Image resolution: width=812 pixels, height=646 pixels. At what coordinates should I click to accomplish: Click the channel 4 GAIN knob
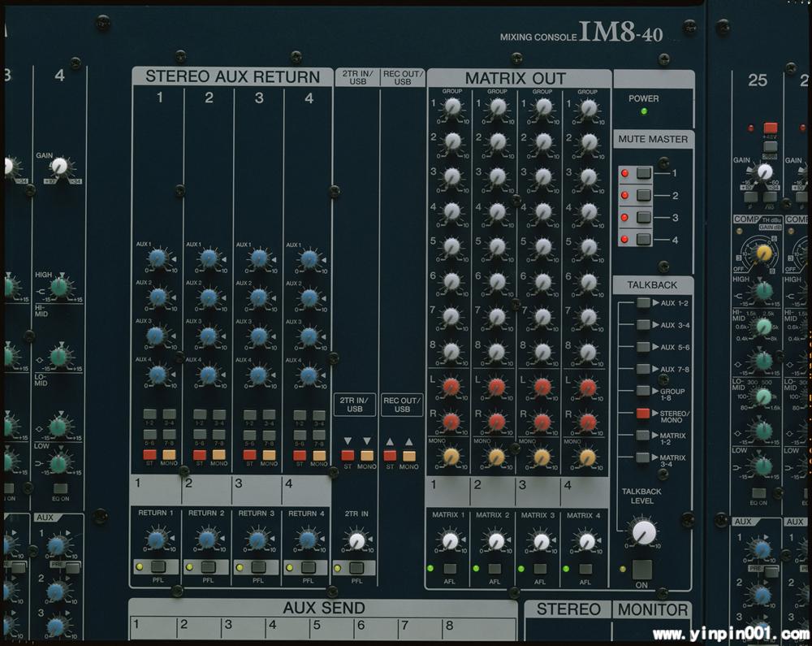click(59, 167)
